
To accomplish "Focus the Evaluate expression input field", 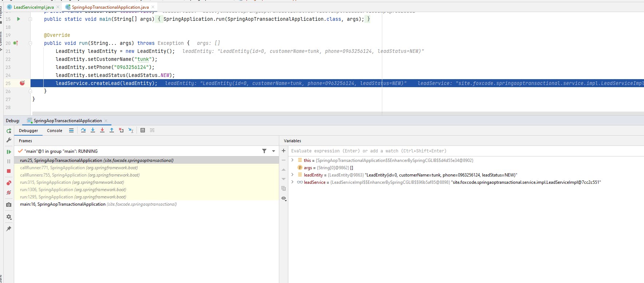I will 466,151.
